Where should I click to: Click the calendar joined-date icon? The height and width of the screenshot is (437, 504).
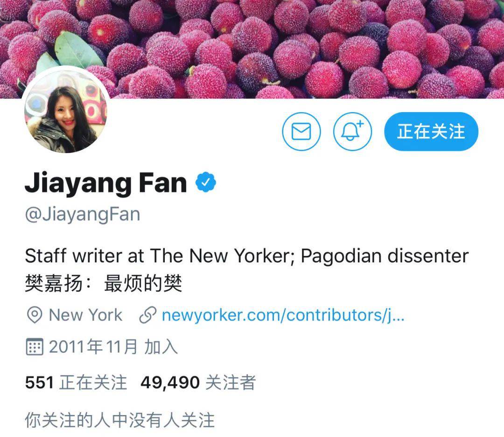point(35,346)
